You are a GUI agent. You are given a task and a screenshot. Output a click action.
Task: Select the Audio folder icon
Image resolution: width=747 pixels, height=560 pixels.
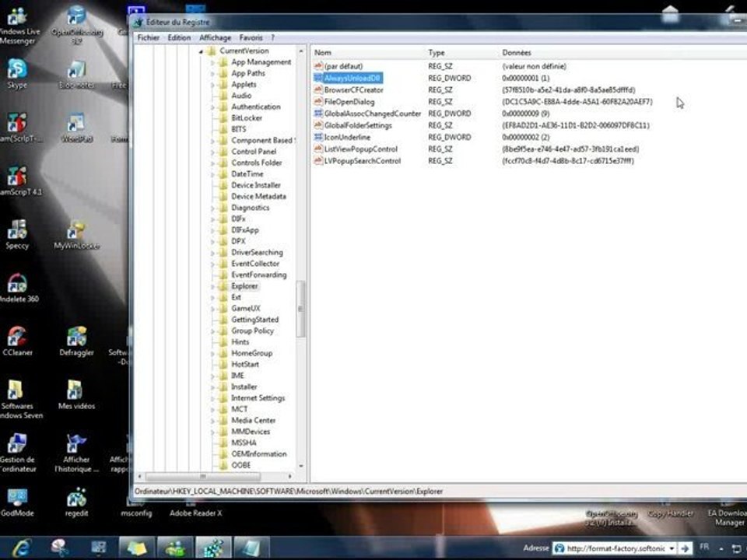[x=223, y=96]
